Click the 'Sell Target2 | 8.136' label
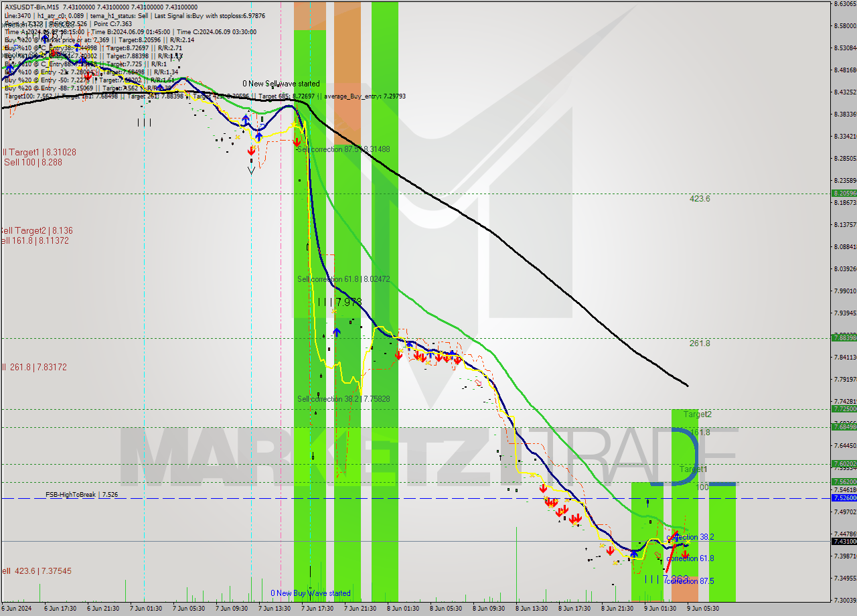 click(36, 230)
